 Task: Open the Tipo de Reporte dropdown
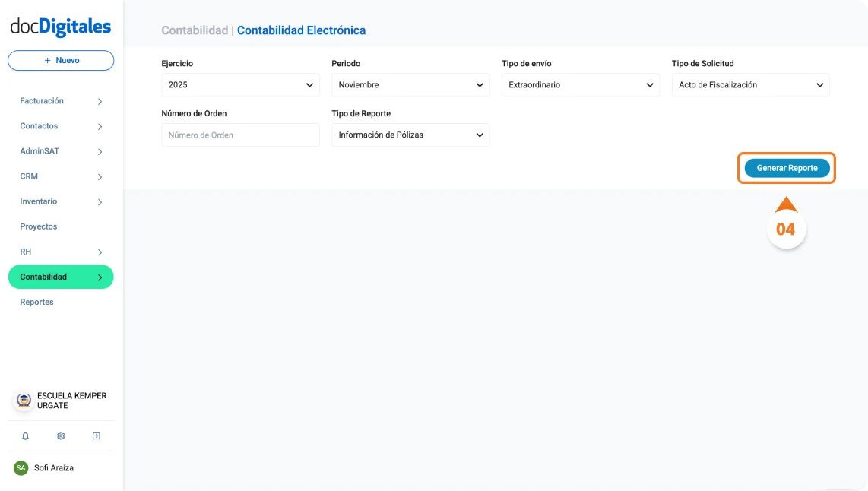click(410, 135)
